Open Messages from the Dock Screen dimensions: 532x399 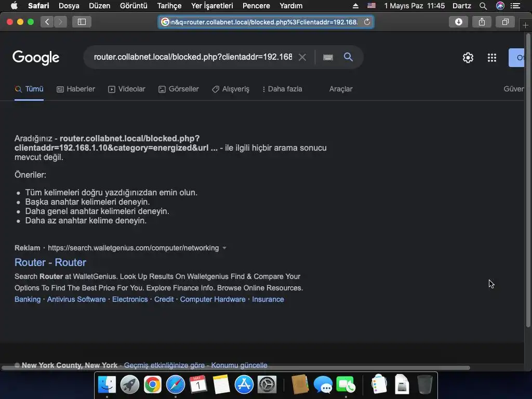(x=323, y=385)
